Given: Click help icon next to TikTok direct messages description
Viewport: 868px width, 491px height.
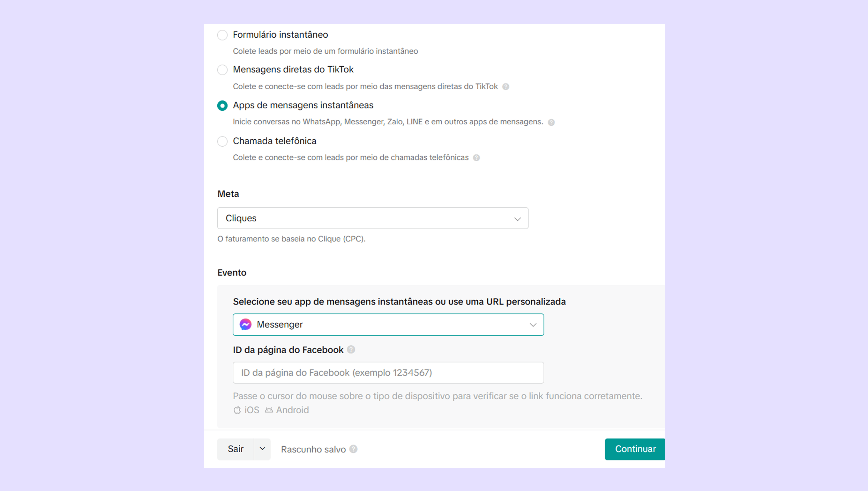Looking at the screenshot, I should [505, 87].
